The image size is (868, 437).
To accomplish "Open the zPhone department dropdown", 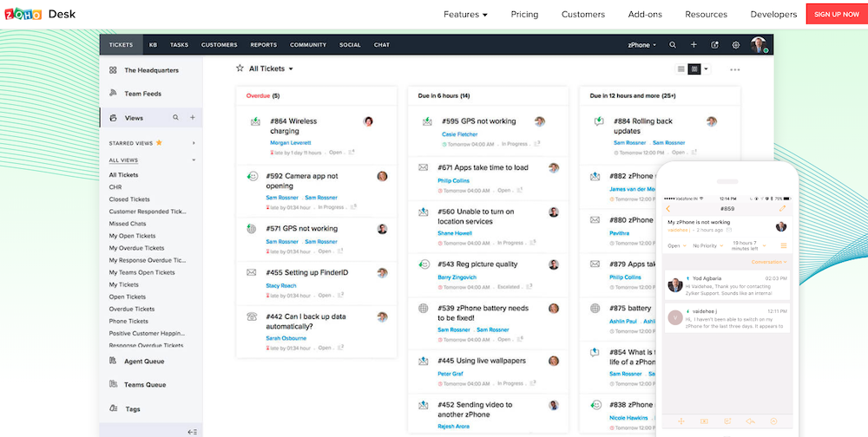I will (x=642, y=45).
